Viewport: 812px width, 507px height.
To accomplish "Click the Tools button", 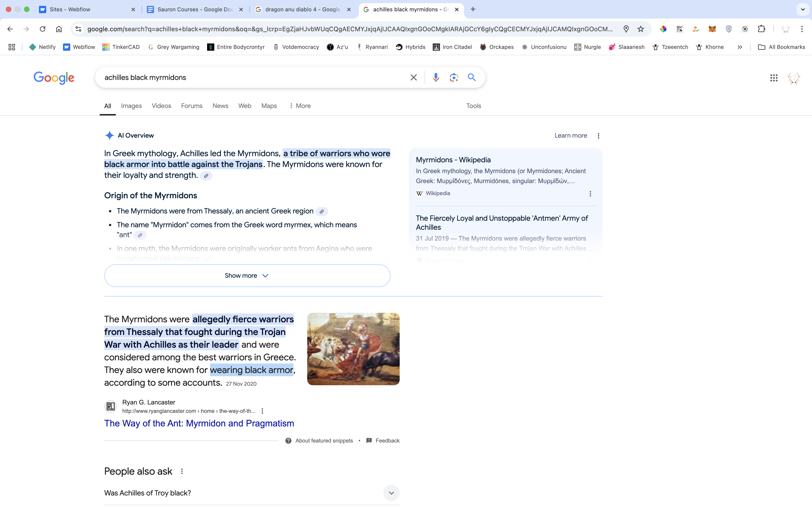I will (474, 106).
